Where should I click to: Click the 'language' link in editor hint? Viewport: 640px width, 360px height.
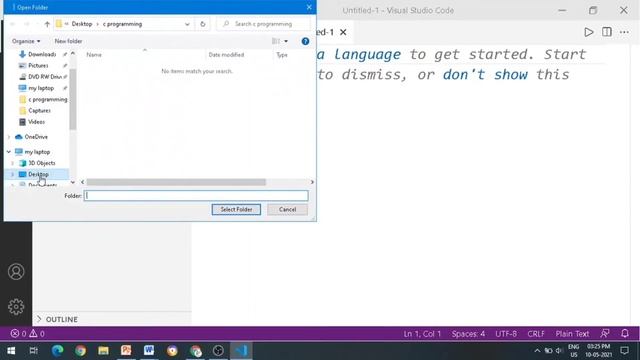(367, 54)
